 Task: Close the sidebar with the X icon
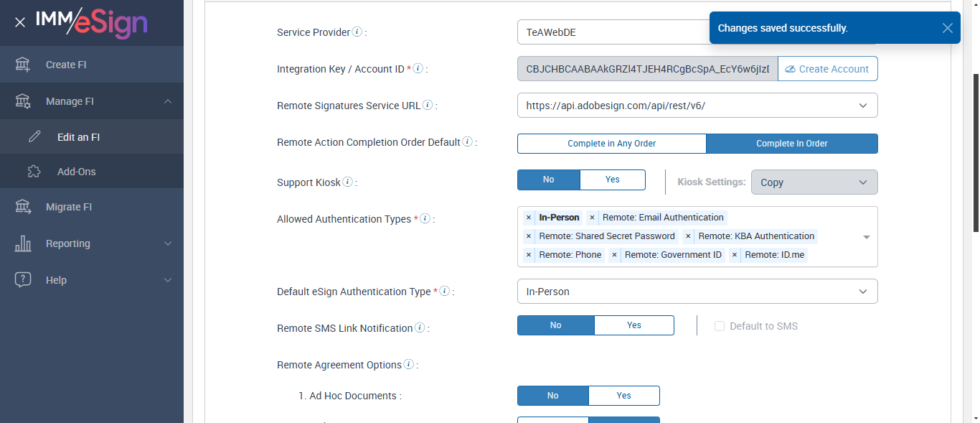pyautogui.click(x=20, y=22)
